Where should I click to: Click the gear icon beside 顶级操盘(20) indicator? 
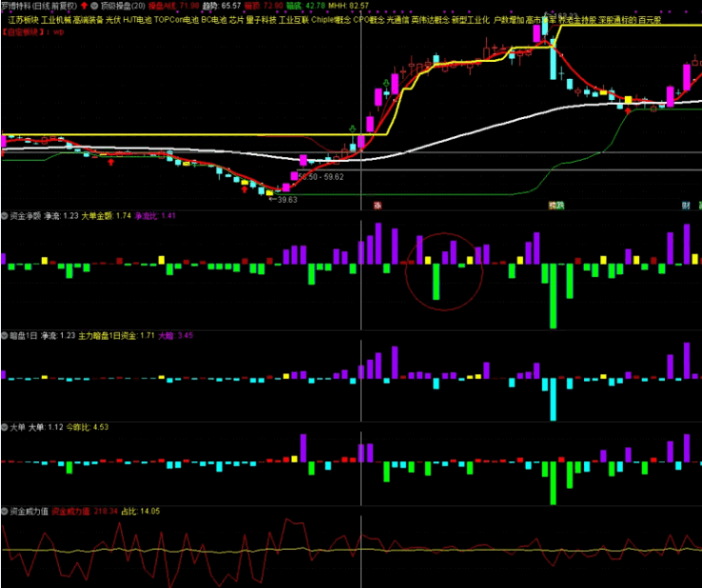point(94,6)
